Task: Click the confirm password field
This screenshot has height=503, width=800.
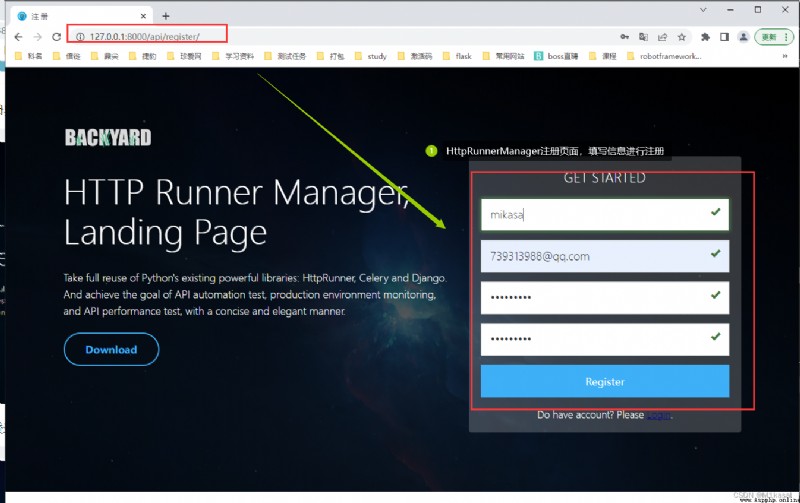Action: [605, 339]
